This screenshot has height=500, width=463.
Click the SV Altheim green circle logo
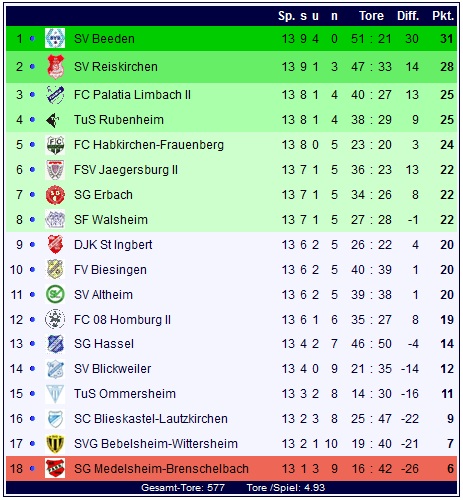[55, 295]
